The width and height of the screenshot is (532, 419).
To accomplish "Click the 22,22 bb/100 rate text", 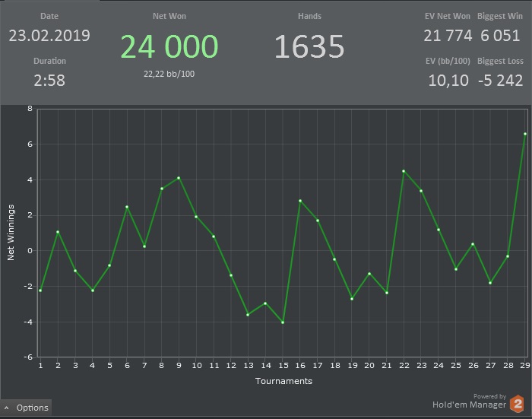I will pyautogui.click(x=169, y=74).
